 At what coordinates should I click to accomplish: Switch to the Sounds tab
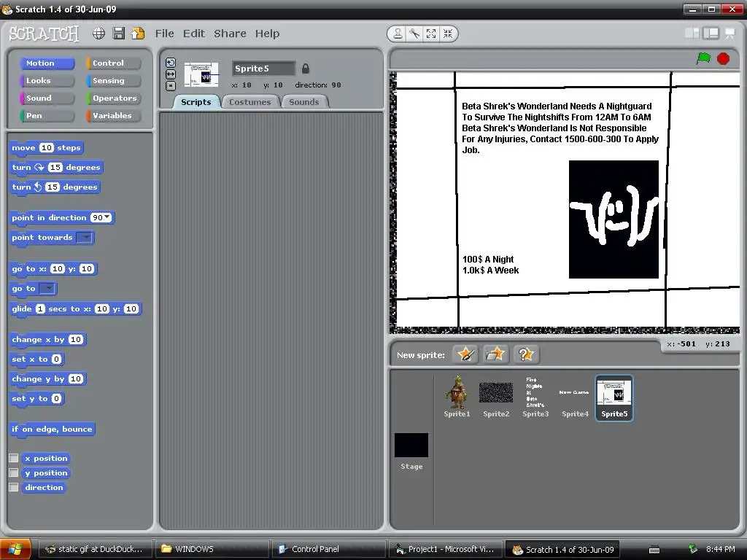[x=304, y=102]
